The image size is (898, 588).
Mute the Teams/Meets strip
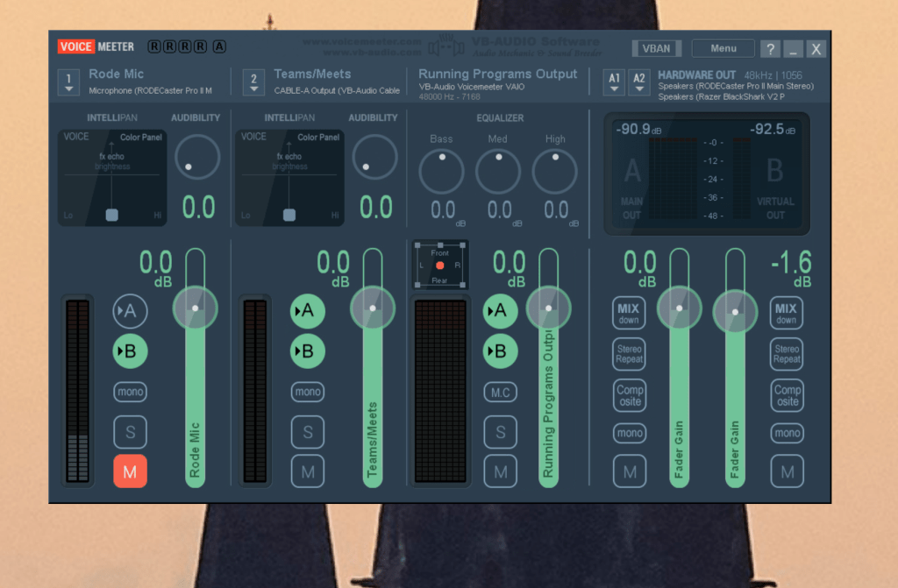[x=308, y=471]
